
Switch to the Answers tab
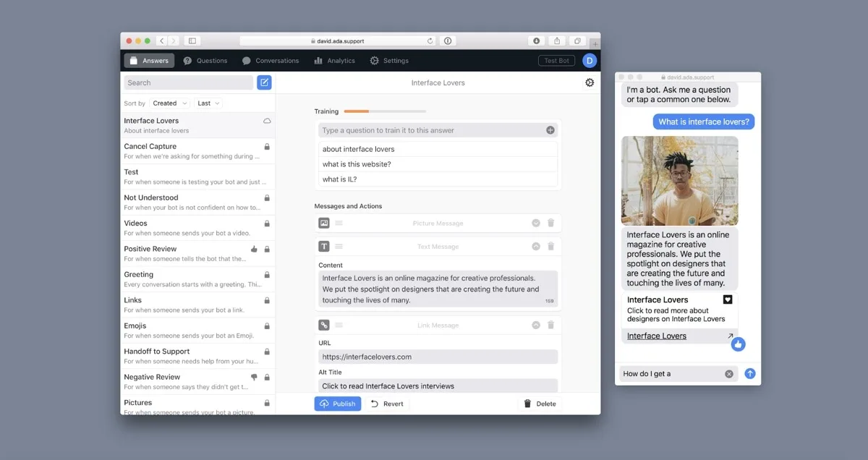pos(149,61)
